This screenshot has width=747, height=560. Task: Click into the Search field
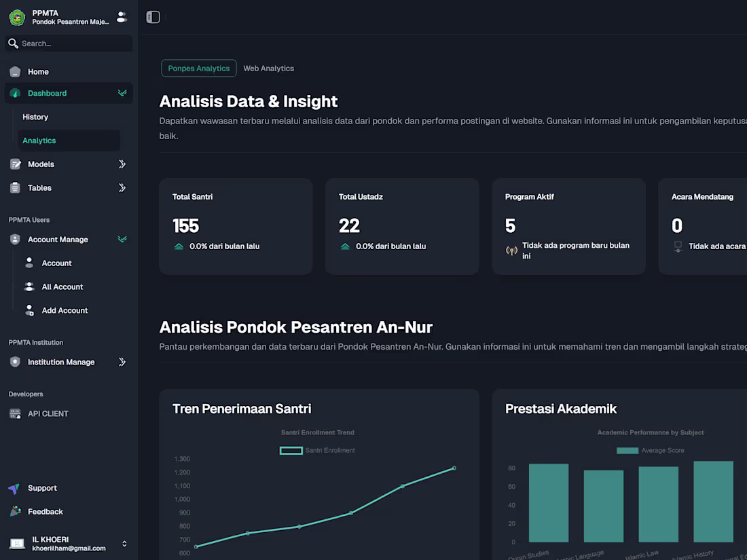click(x=68, y=43)
